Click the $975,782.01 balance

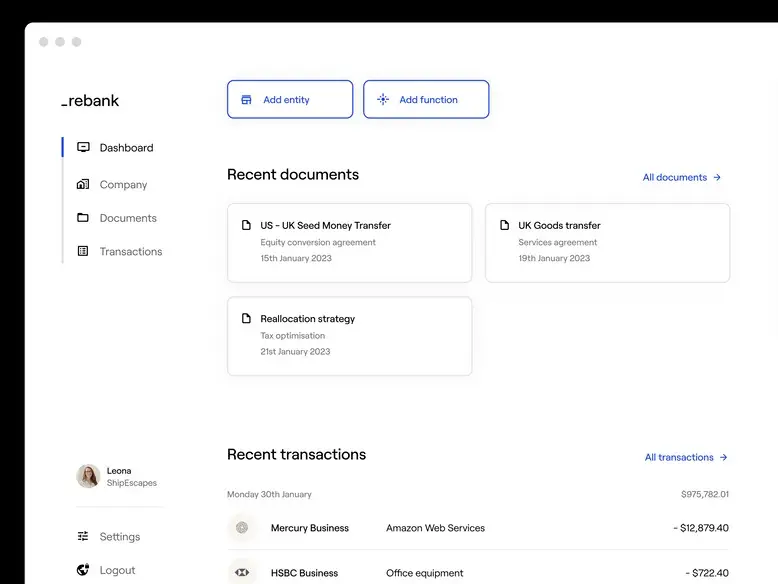pyautogui.click(x=705, y=494)
